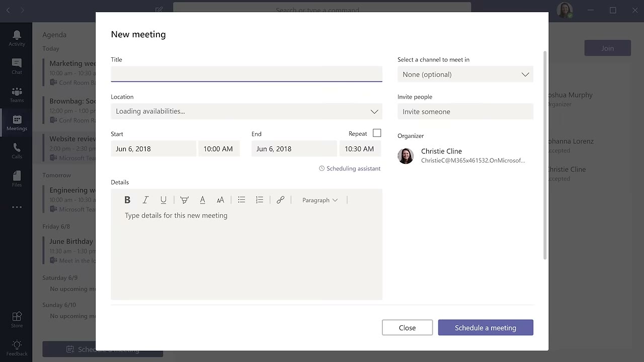Expand the Location dropdown
The image size is (644, 362).
[374, 112]
